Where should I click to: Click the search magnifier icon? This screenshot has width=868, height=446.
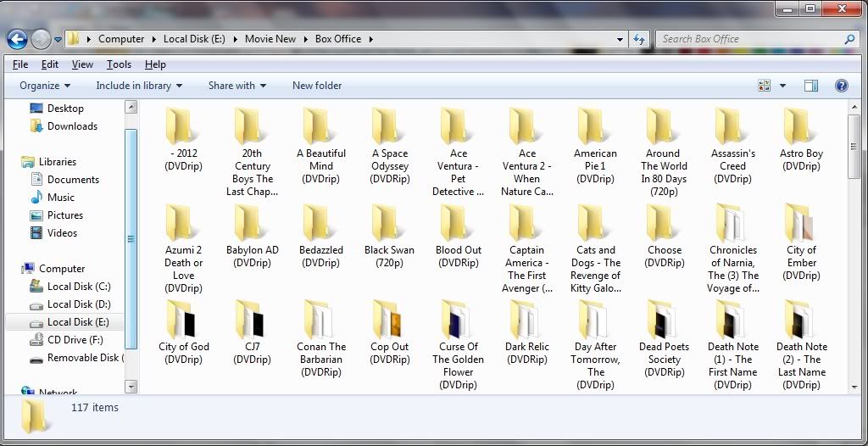(x=849, y=39)
